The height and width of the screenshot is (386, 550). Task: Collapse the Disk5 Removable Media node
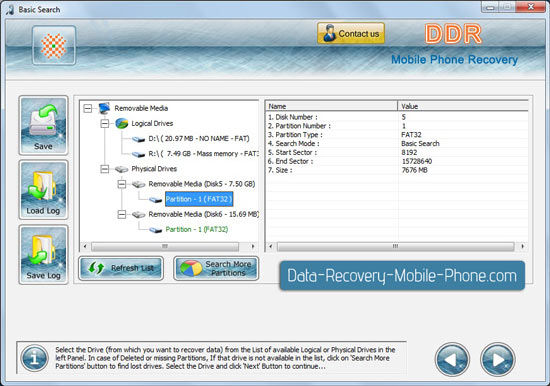coord(122,184)
